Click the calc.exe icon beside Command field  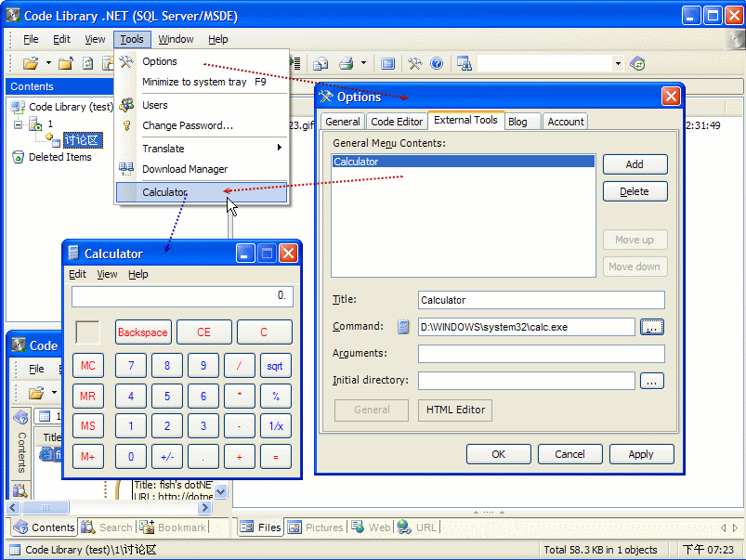point(403,326)
